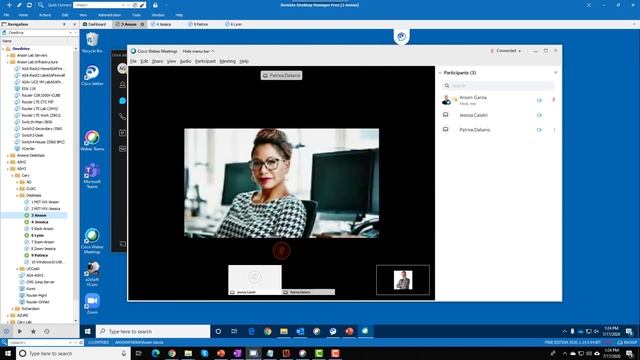Click the remote Windows Start button
Screen dimensions: 640x360
click(x=87, y=331)
